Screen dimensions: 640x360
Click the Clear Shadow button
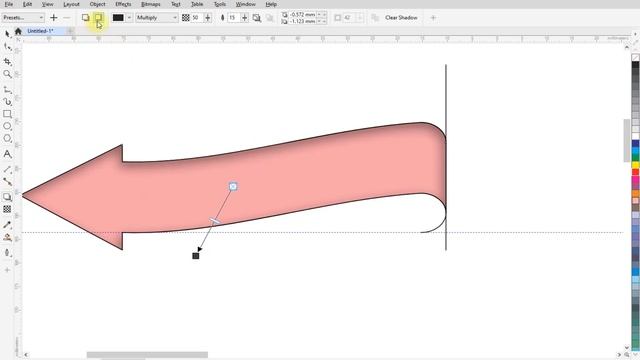(x=401, y=18)
